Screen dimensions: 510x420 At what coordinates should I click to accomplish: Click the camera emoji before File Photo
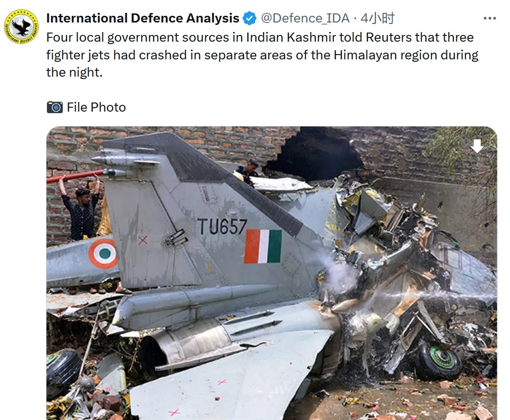pyautogui.click(x=55, y=107)
